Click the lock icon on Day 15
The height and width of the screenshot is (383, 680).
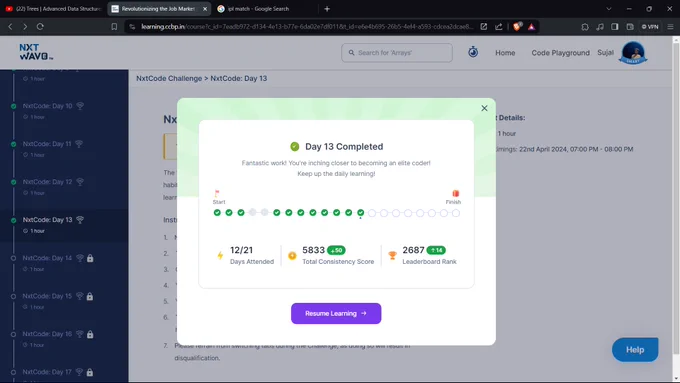coord(90,296)
